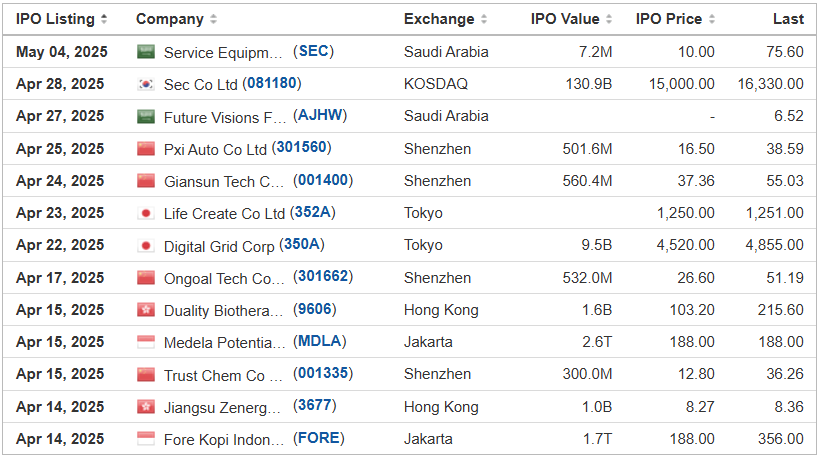Click the IPO price 8.27 cell
The height and width of the screenshot is (457, 821).
click(700, 407)
